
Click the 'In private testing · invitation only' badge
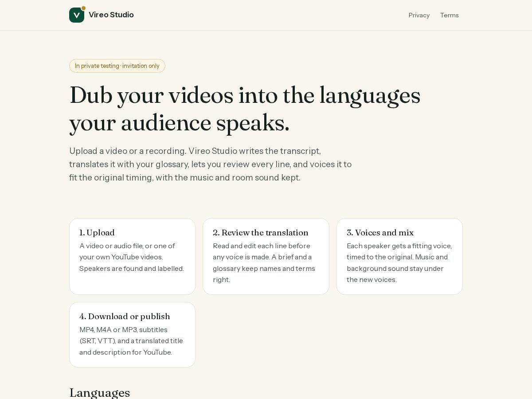click(x=117, y=66)
